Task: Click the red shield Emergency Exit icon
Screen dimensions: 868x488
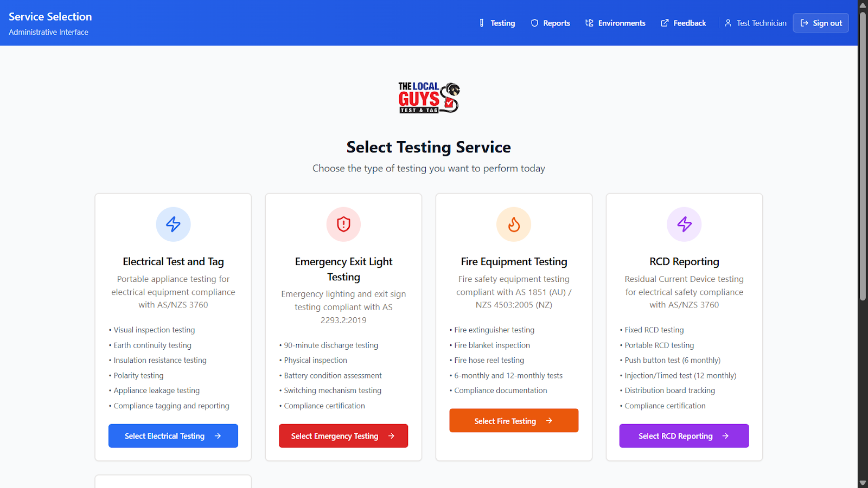Action: tap(343, 224)
